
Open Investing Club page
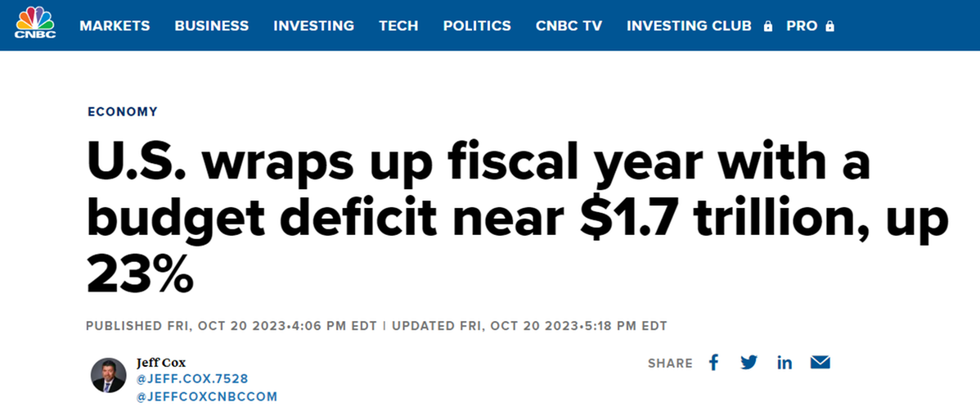689,26
